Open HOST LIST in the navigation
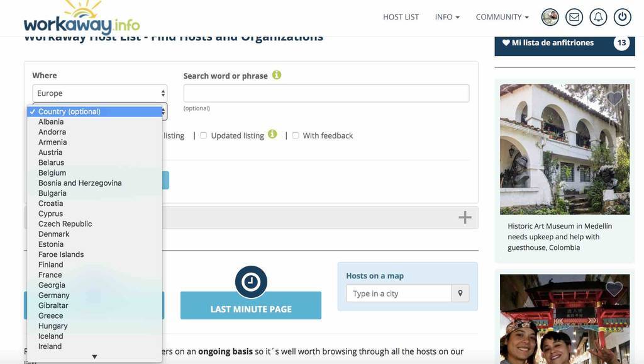 click(401, 17)
